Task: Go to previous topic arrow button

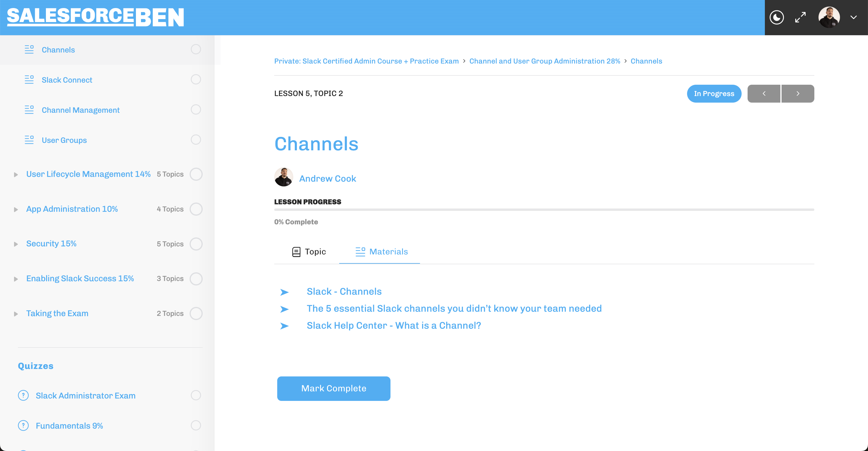Action: 764,94
